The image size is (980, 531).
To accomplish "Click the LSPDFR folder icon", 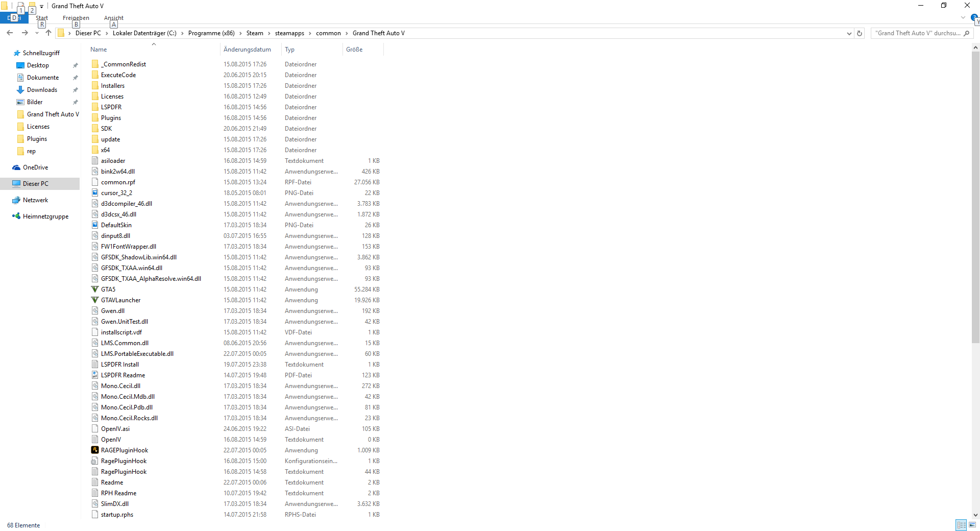I will click(95, 107).
